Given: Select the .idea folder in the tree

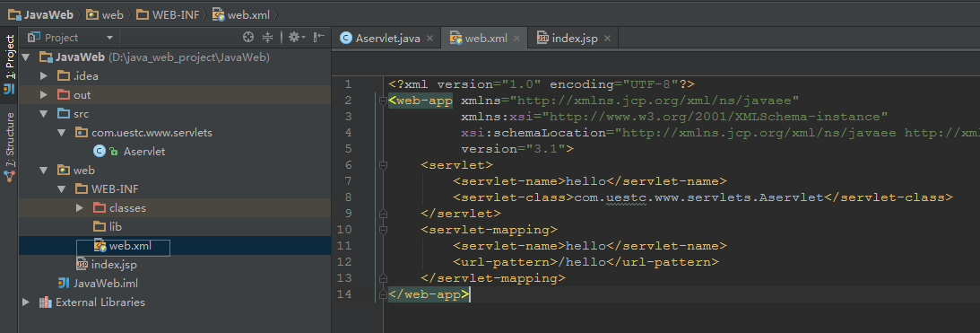Looking at the screenshot, I should coord(174,76).
